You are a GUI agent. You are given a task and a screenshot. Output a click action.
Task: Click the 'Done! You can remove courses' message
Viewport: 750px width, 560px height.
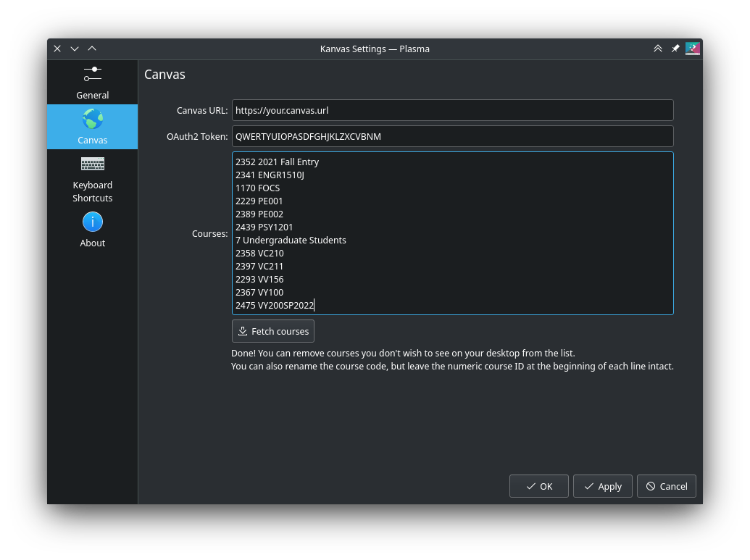(x=403, y=353)
